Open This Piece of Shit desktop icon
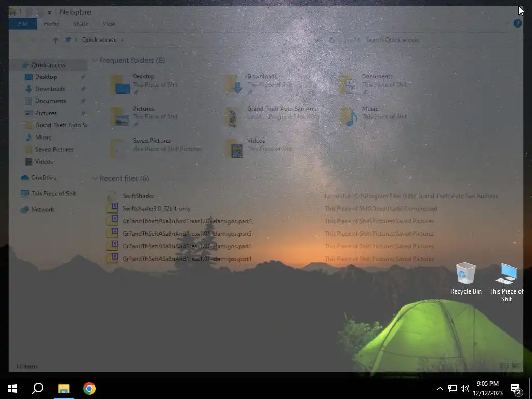532x399 pixels. pyautogui.click(x=506, y=282)
